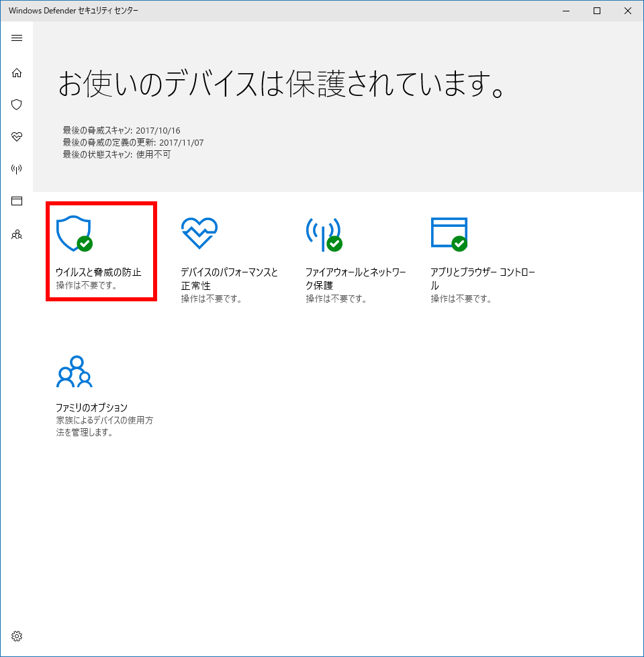Image resolution: width=644 pixels, height=657 pixels.
Task: Open family options sidebar icon
Action: (17, 234)
